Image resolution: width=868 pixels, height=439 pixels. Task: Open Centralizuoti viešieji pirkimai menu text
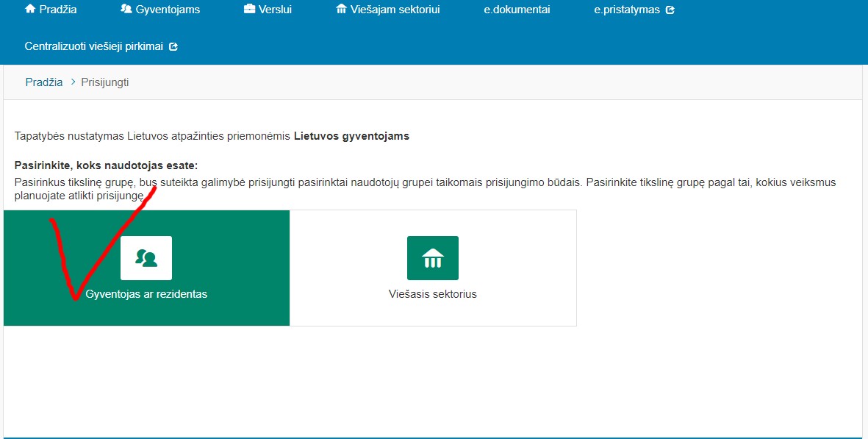(95, 46)
